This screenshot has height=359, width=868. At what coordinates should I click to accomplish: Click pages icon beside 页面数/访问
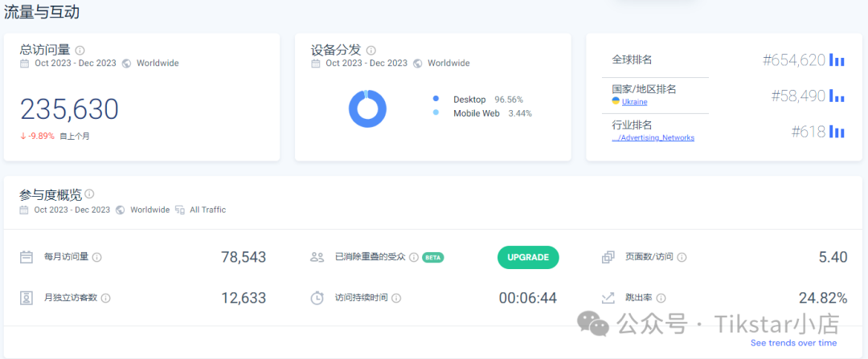[x=608, y=257]
